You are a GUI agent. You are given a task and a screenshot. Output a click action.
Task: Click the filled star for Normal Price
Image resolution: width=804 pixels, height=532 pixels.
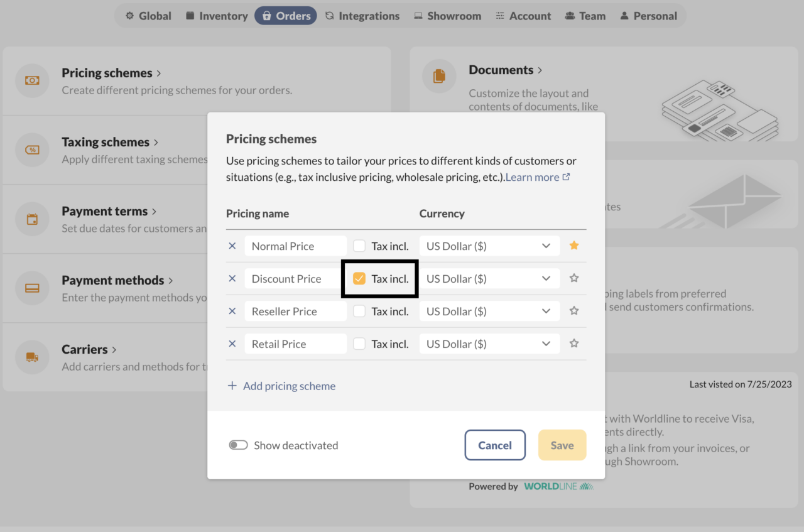click(574, 246)
